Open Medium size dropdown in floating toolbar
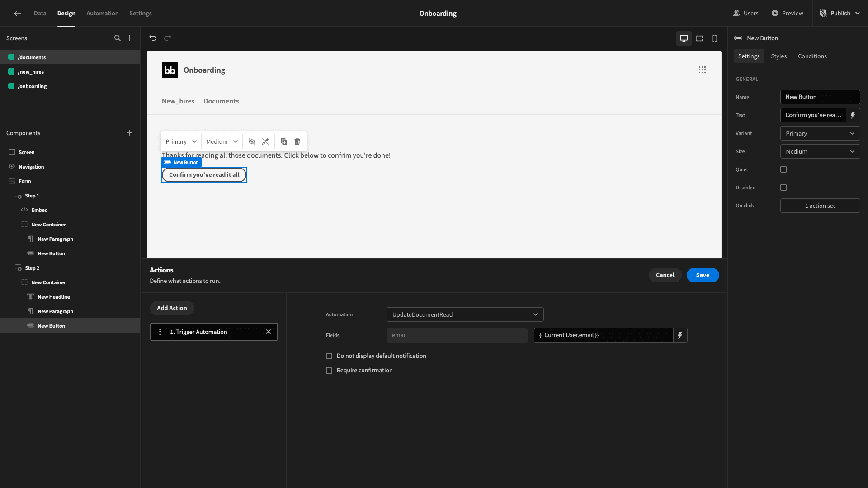This screenshot has height=488, width=868. 222,142
